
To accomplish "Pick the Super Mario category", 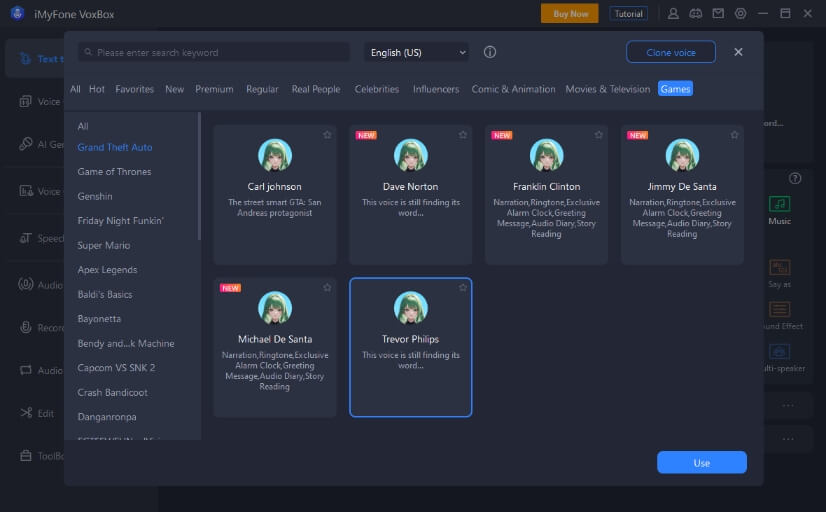I will [104, 245].
